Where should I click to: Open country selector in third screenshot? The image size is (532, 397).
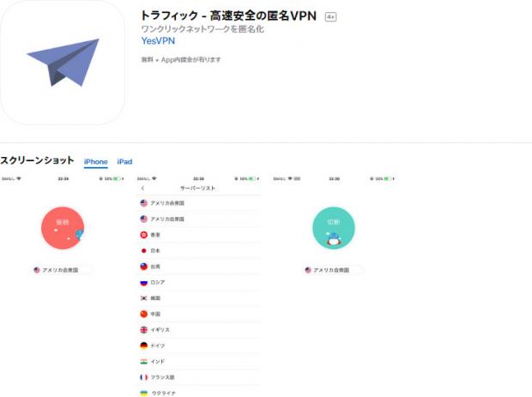pyautogui.click(x=332, y=270)
